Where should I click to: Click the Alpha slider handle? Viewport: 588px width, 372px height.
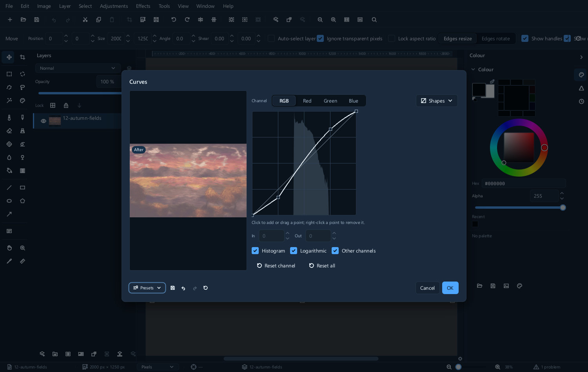click(563, 208)
